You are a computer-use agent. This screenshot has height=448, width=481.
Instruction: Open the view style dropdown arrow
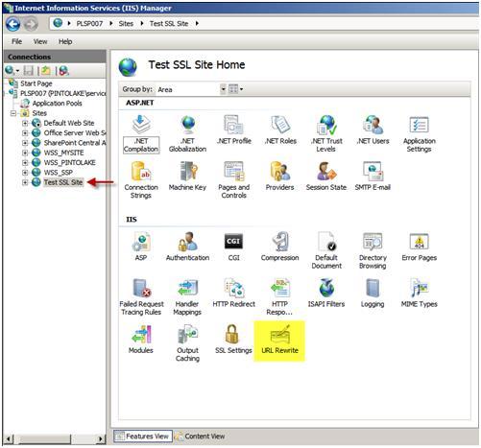241,89
